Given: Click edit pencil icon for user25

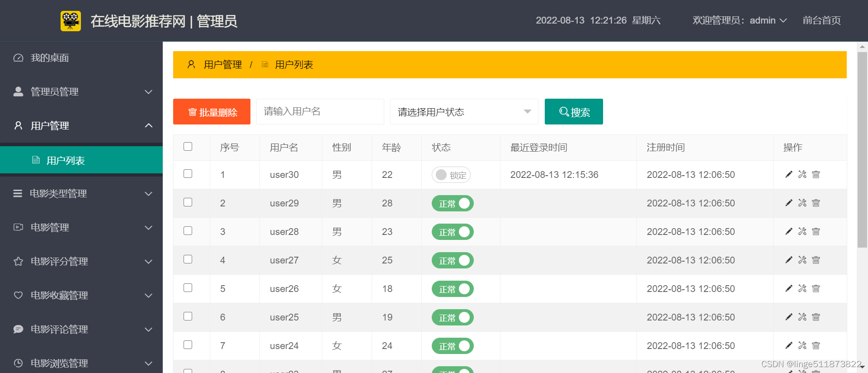Looking at the screenshot, I should point(789,317).
